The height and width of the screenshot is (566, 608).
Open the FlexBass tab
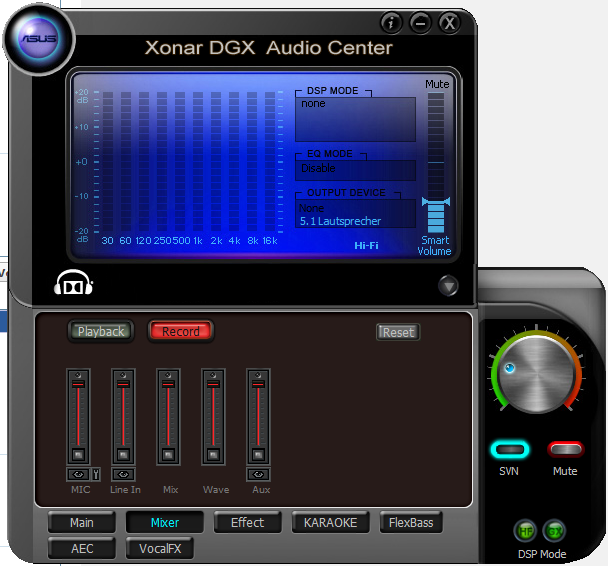pos(411,523)
